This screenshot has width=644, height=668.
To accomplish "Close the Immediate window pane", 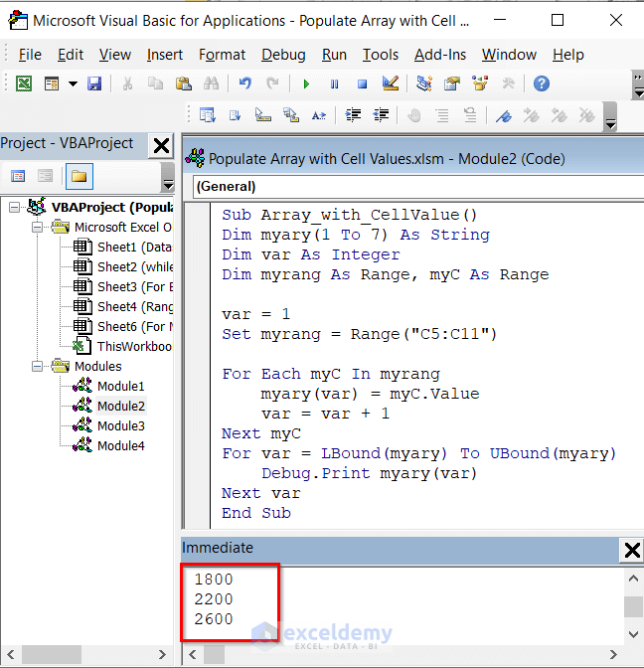I will coord(631,550).
